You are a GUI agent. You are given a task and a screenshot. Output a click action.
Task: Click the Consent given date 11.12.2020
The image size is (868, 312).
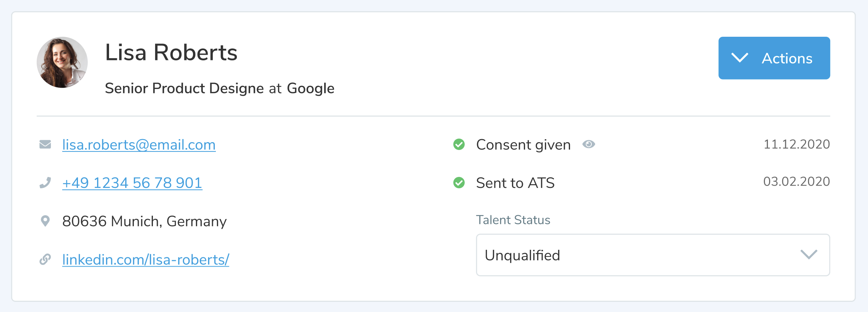click(x=796, y=144)
